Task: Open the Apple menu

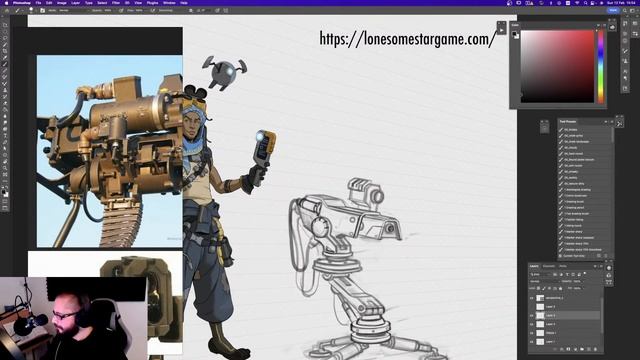Action: tap(7, 3)
